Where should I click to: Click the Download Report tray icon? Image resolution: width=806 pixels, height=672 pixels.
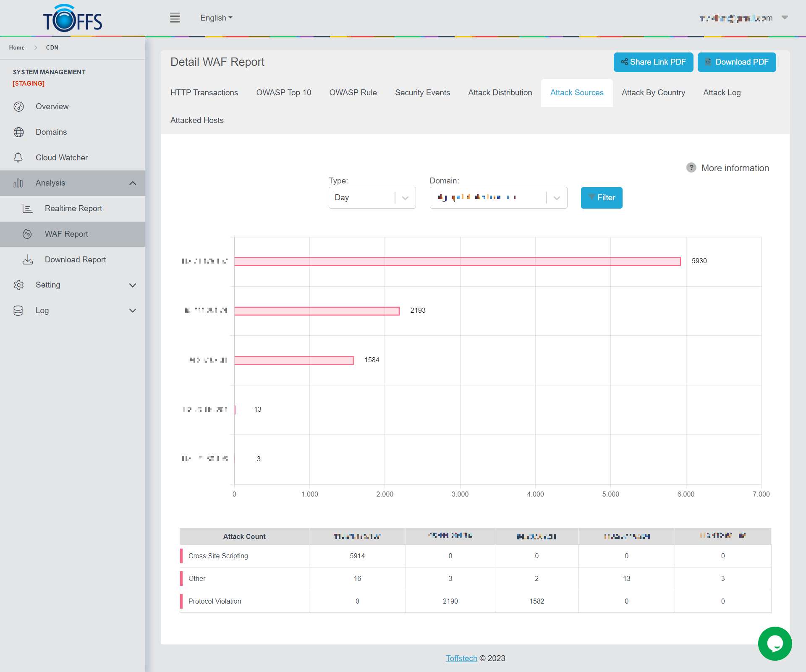[x=28, y=260]
